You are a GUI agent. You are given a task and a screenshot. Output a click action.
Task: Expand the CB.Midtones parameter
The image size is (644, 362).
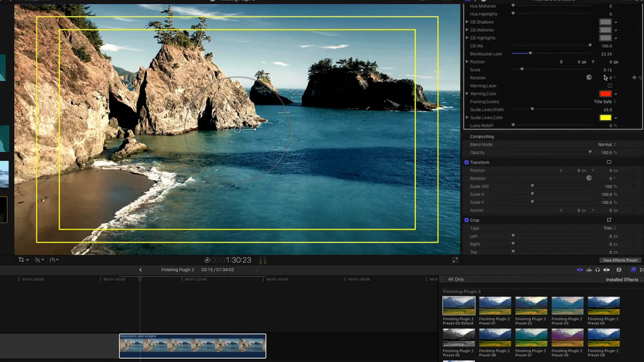pyautogui.click(x=467, y=30)
